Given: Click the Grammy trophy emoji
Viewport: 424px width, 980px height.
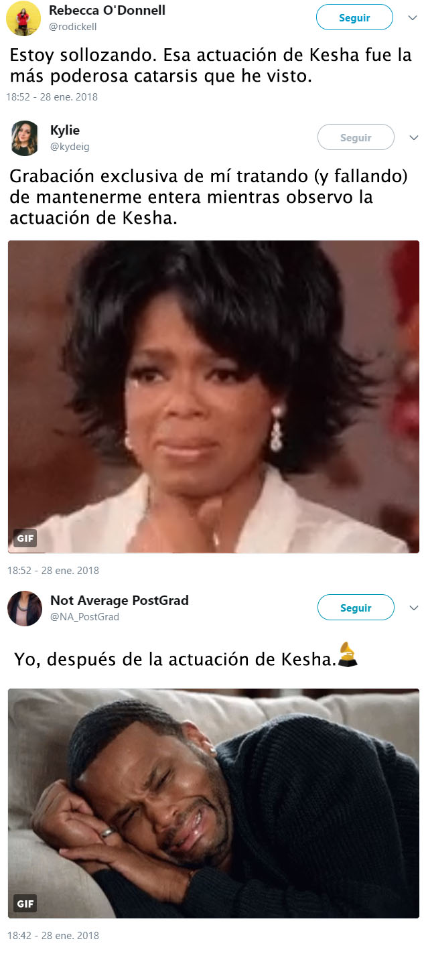Looking at the screenshot, I should 348,655.
